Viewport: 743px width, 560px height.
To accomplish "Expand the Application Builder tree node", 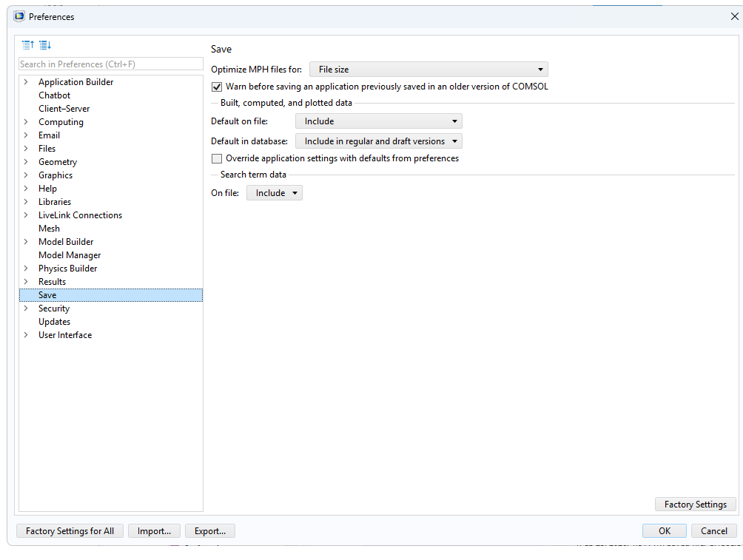I will 26,82.
